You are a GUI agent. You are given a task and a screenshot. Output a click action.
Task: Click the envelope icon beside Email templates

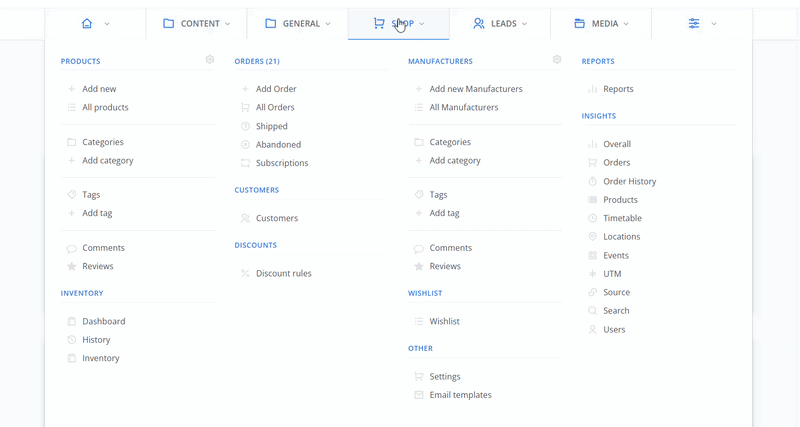point(419,395)
